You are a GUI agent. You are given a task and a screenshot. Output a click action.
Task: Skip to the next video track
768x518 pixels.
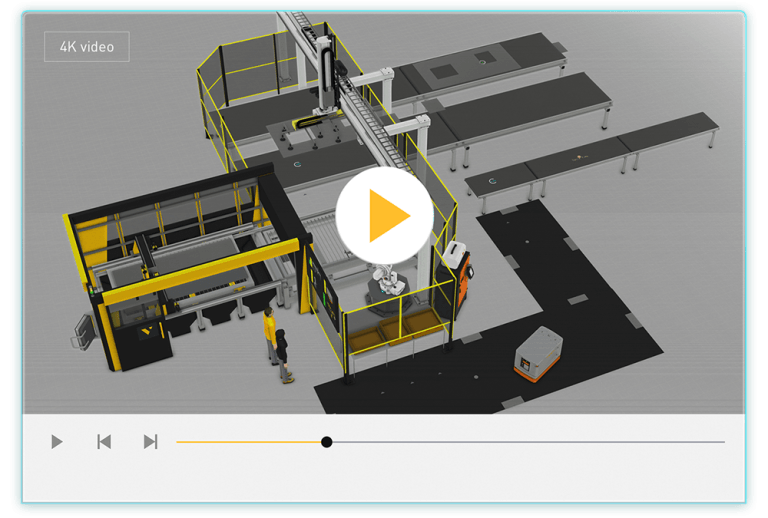(150, 442)
